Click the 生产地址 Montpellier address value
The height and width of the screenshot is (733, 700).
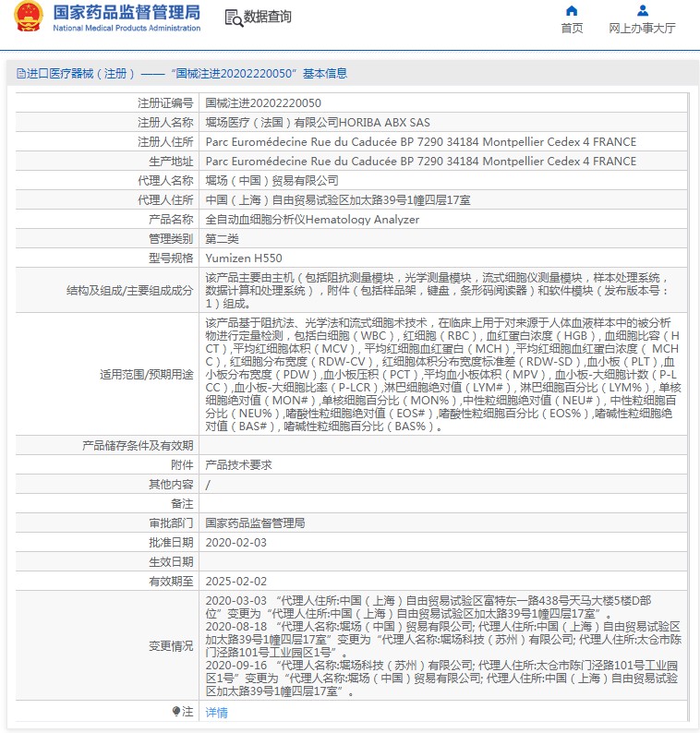[421, 162]
